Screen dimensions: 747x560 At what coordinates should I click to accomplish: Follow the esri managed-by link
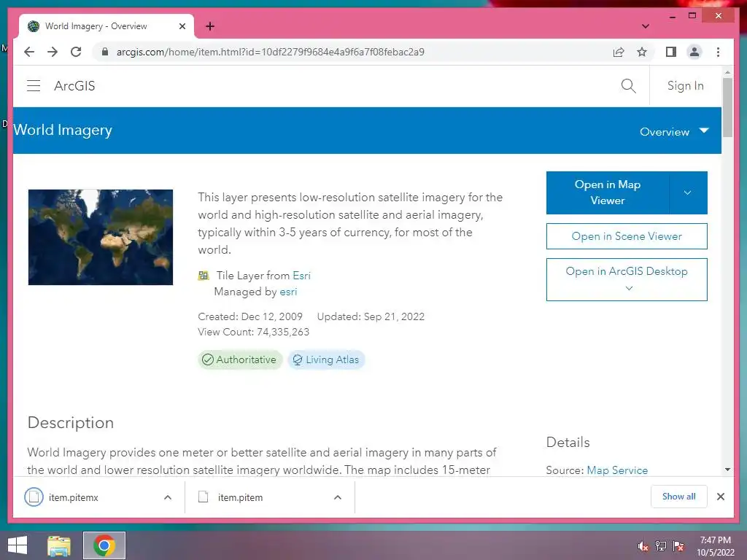click(288, 292)
